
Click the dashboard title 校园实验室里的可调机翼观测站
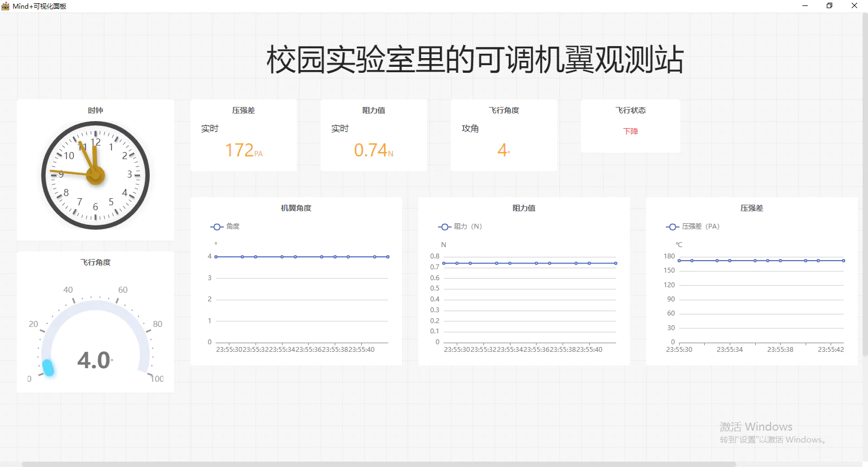pyautogui.click(x=475, y=59)
